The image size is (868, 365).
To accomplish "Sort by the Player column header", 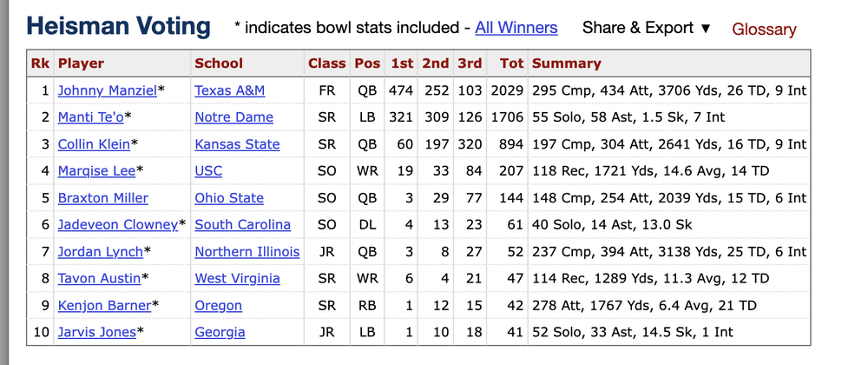I will click(x=81, y=63).
